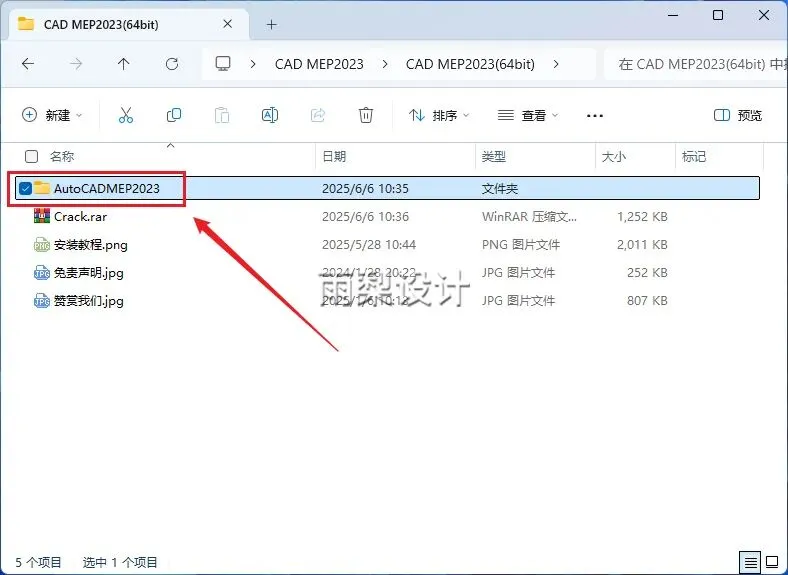
Task: Toggle the 预览 preview pane
Action: coord(738,115)
